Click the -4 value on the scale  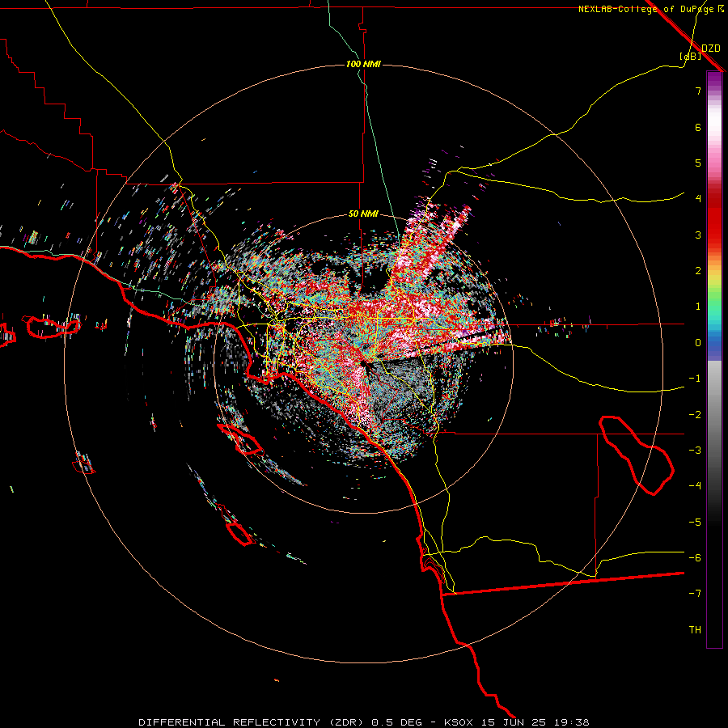click(695, 486)
